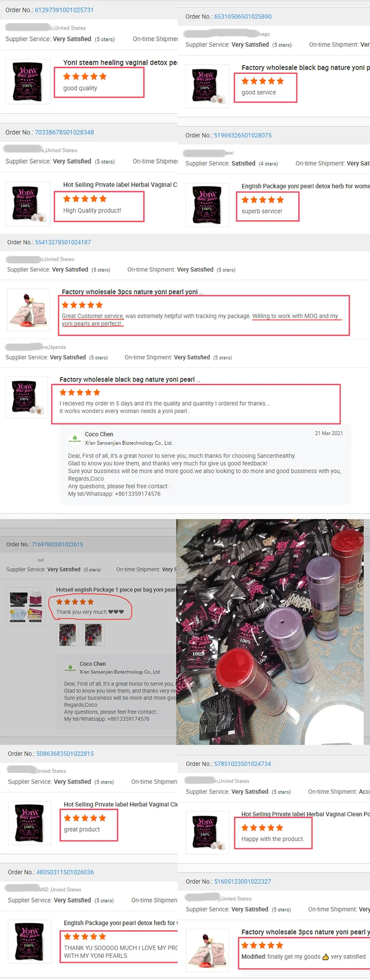The width and height of the screenshot is (370, 980).
Task: Click order number 70338678501028348
Action: [64, 132]
